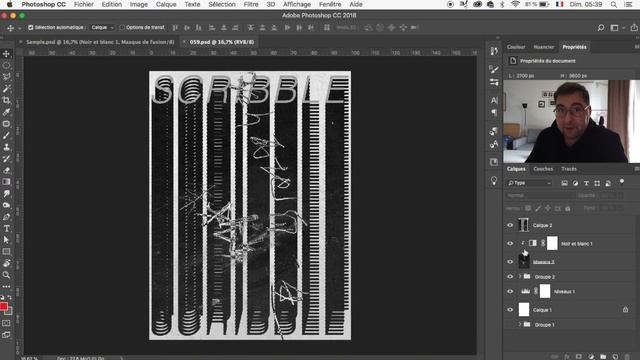The height and width of the screenshot is (360, 640).
Task: Add layer mask icon in Calques panel
Action: (579, 357)
